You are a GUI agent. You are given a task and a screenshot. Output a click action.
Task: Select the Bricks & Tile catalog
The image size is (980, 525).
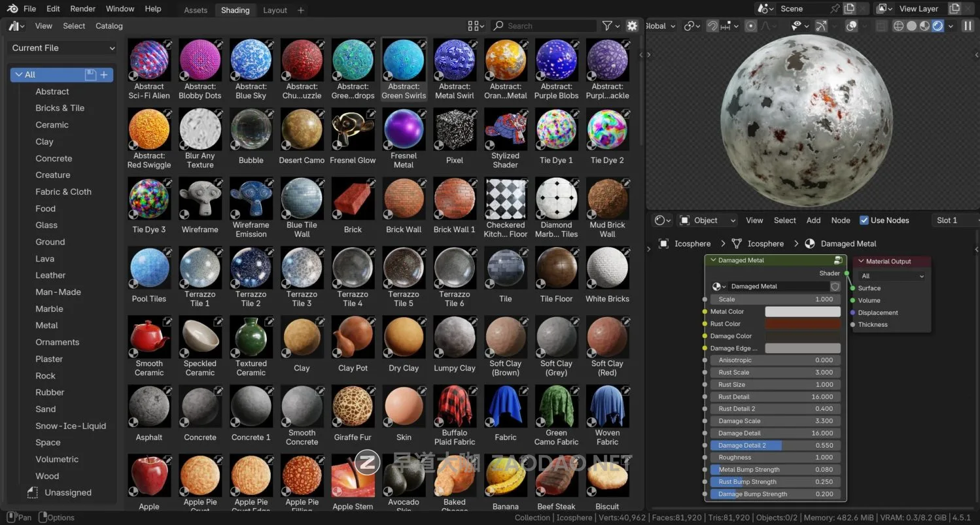click(x=60, y=108)
